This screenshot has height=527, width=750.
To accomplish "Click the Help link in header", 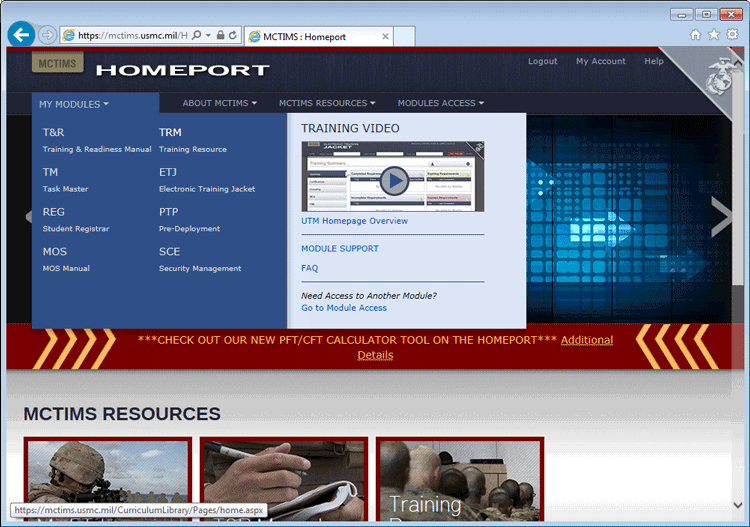I will point(654,61).
